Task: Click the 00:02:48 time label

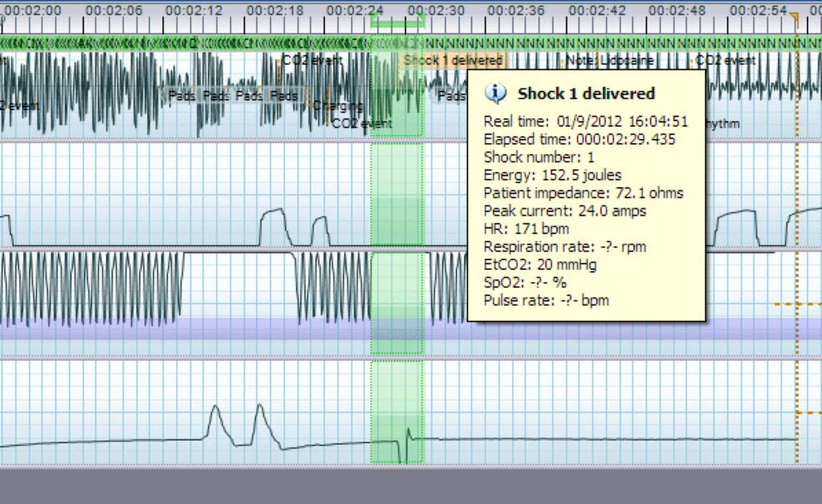Action: 678,10
